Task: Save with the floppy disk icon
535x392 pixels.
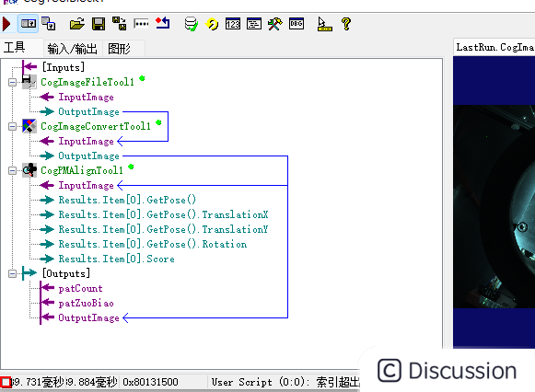Action: coord(99,24)
